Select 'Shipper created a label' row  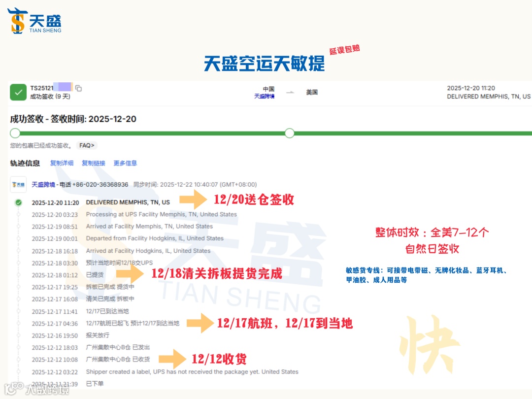165,372
